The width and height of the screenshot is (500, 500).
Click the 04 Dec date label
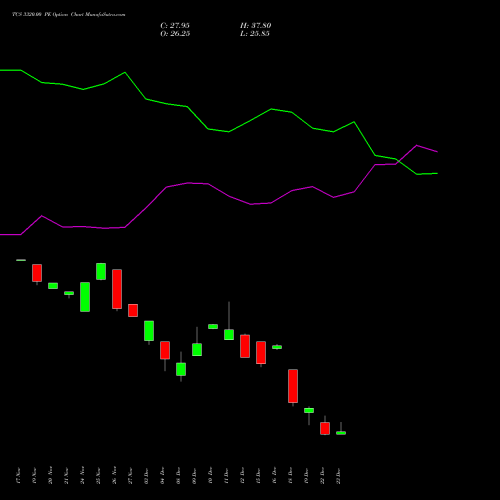pos(162,476)
